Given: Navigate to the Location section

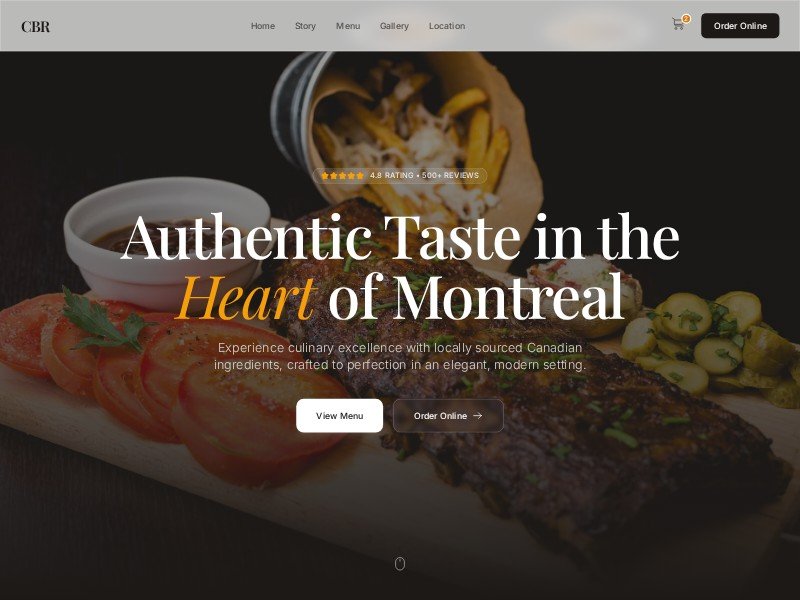Looking at the screenshot, I should tap(447, 26).
